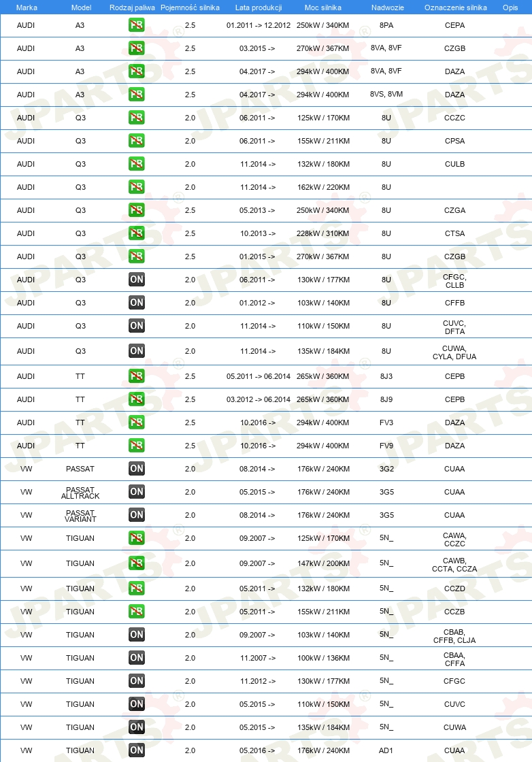Select the 162kW / 220KM power cell
This screenshot has width=532, height=762.
tap(323, 187)
